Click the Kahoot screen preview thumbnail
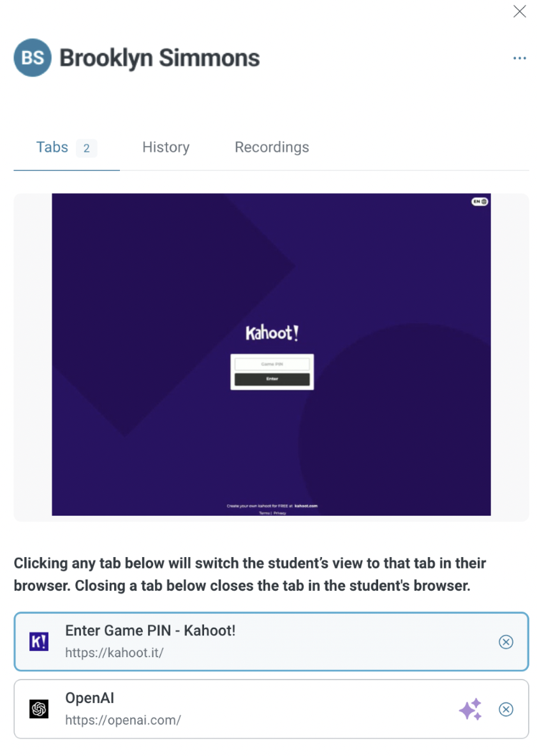Screen dimensions: 537x756 coord(271,354)
